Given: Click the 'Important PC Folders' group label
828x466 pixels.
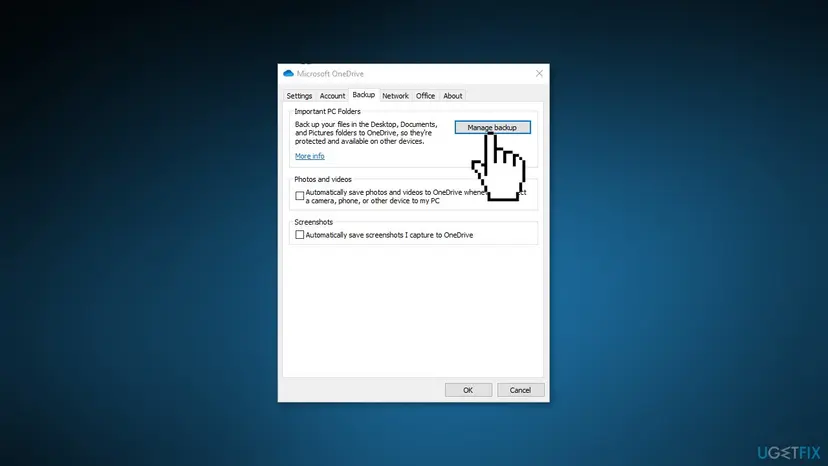Looking at the screenshot, I should click(327, 111).
